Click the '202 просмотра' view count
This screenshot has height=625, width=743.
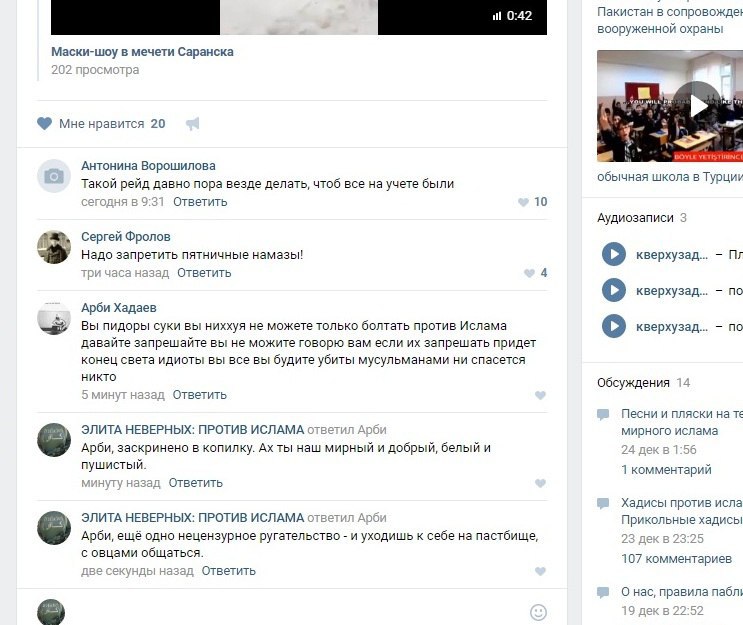pos(95,70)
